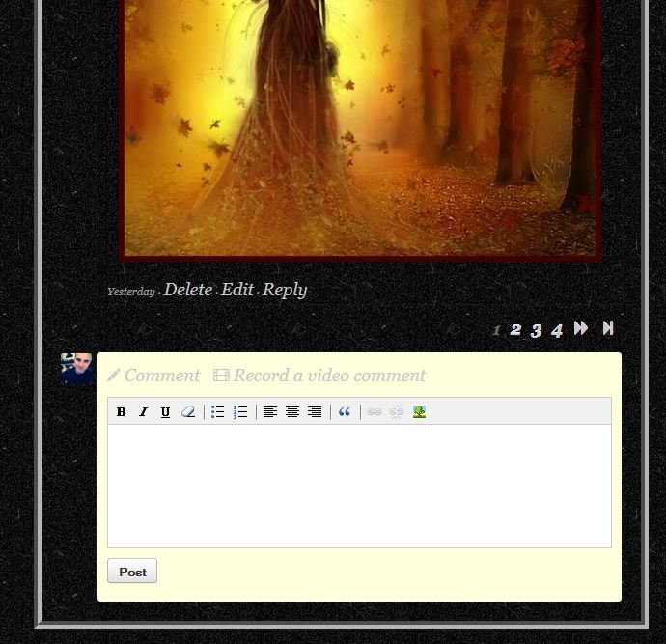666x644 pixels.
Task: Click the unlink icon
Action: (x=397, y=411)
